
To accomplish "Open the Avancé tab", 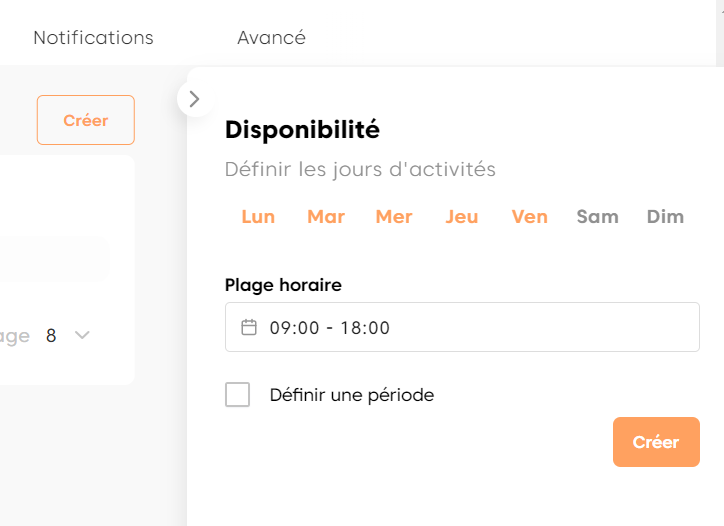I will coord(271,38).
